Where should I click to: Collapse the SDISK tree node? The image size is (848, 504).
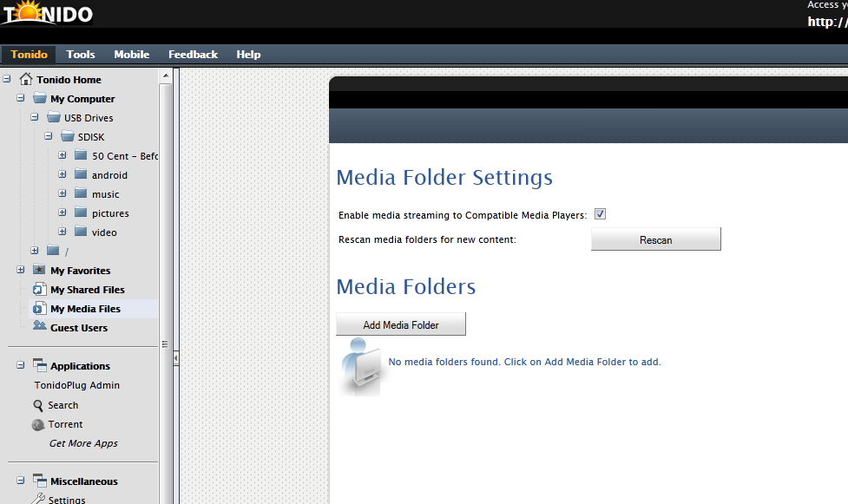(48, 135)
